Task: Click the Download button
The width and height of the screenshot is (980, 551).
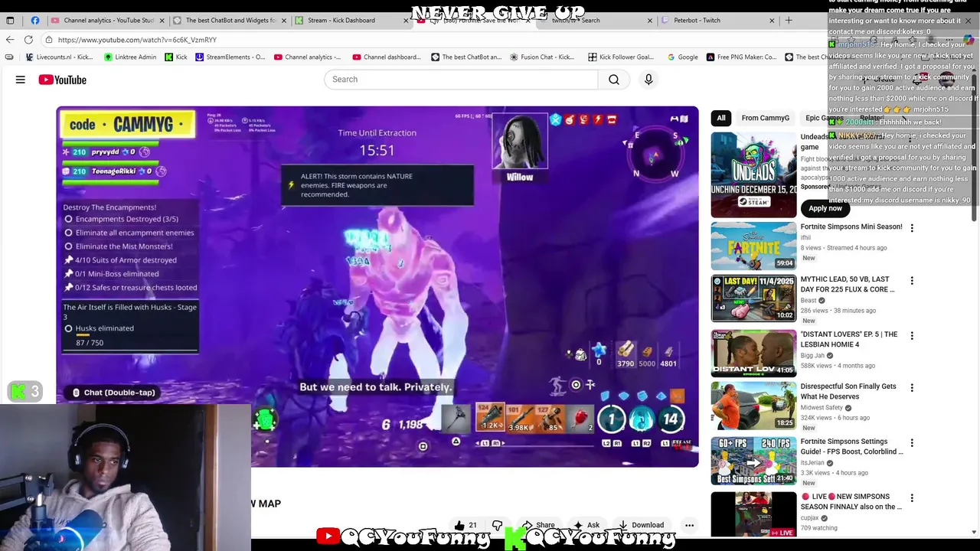Action: click(x=641, y=525)
